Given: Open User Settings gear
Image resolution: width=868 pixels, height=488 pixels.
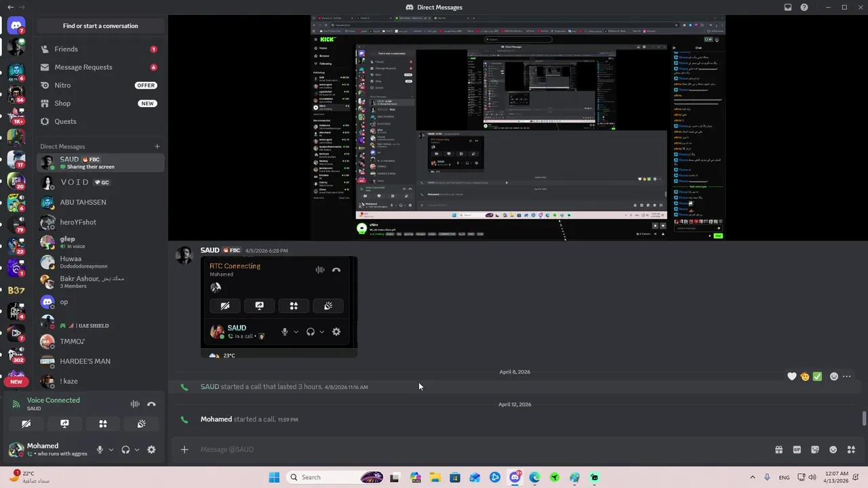Looking at the screenshot, I should point(151,449).
